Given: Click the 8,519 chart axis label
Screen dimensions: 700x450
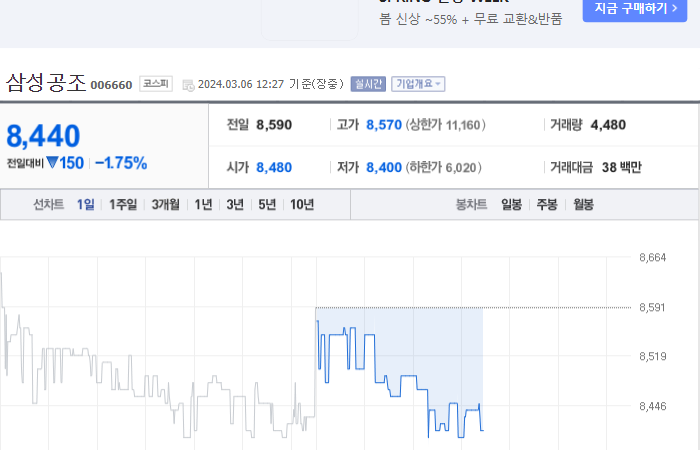Looking at the screenshot, I should coord(653,356).
